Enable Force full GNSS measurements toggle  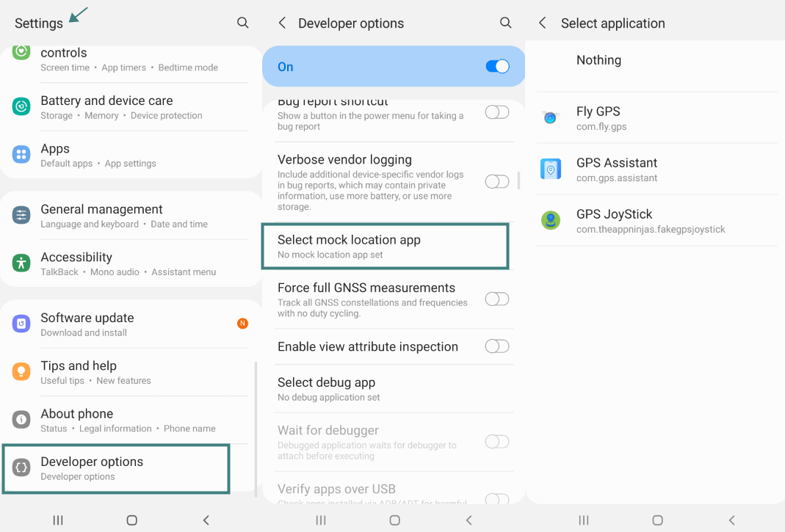(x=497, y=299)
